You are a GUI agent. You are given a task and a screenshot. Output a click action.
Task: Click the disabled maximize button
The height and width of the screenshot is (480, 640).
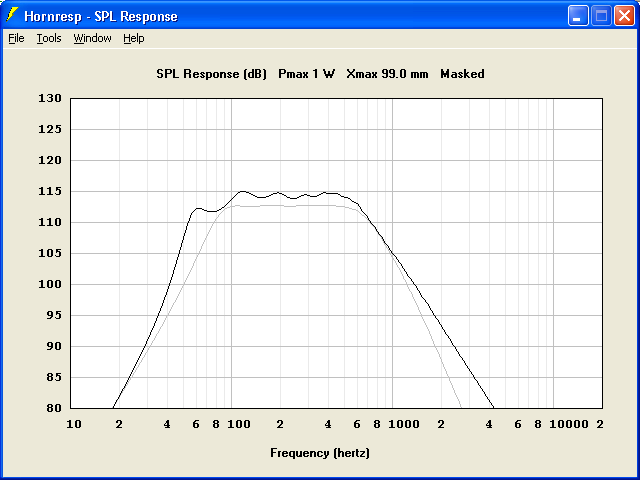tap(601, 16)
